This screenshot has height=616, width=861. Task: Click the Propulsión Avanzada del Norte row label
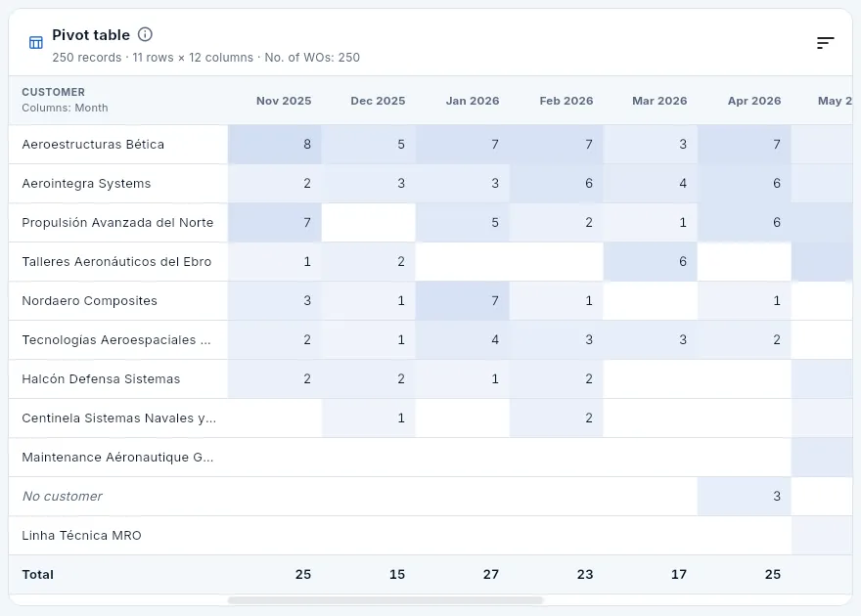(117, 223)
